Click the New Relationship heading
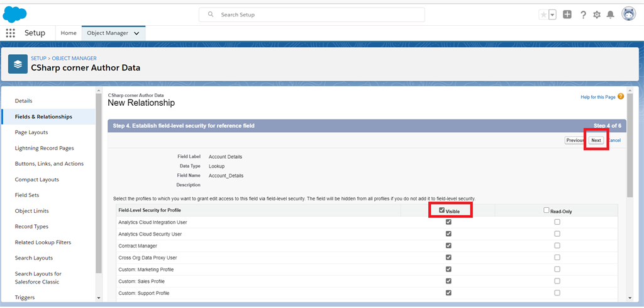This screenshot has height=308, width=644. coord(142,103)
